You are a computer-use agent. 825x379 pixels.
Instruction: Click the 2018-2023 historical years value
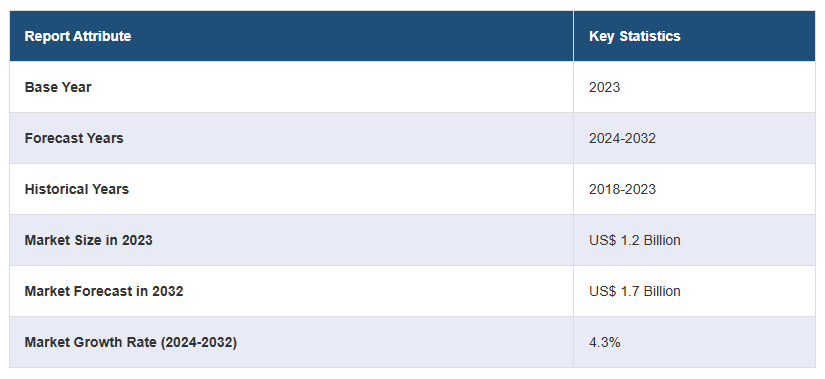tap(622, 189)
